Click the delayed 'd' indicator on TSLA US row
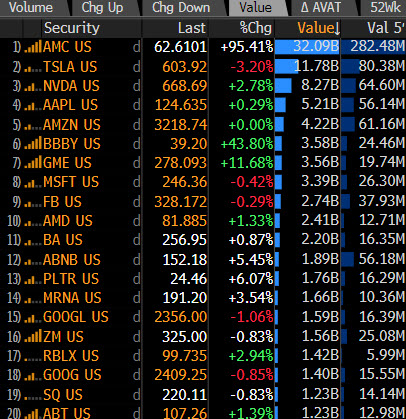 pos(136,67)
